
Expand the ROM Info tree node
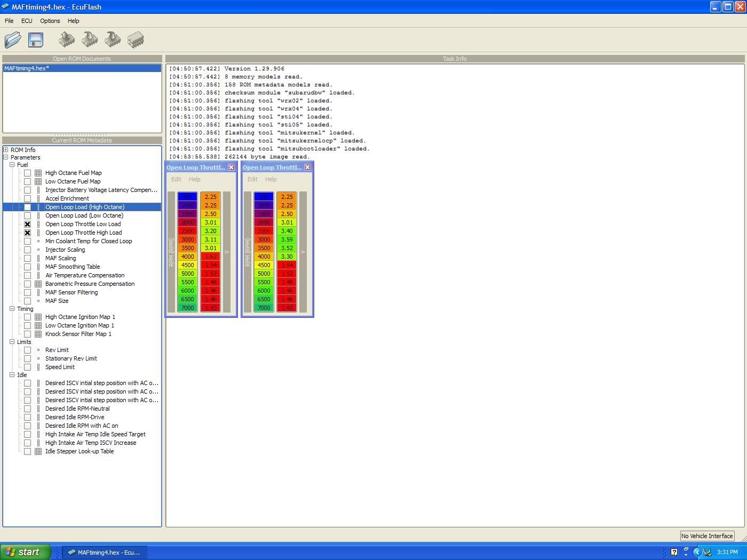point(6,150)
